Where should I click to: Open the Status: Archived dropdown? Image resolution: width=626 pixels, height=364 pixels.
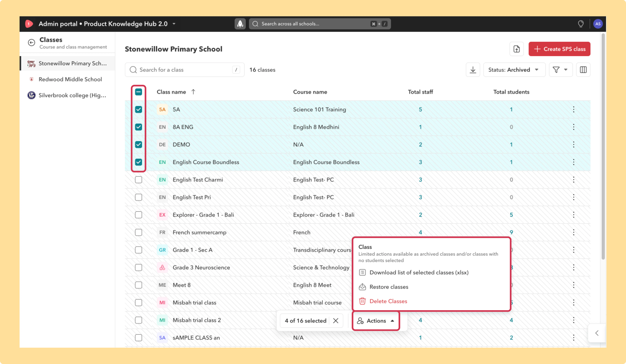point(514,70)
